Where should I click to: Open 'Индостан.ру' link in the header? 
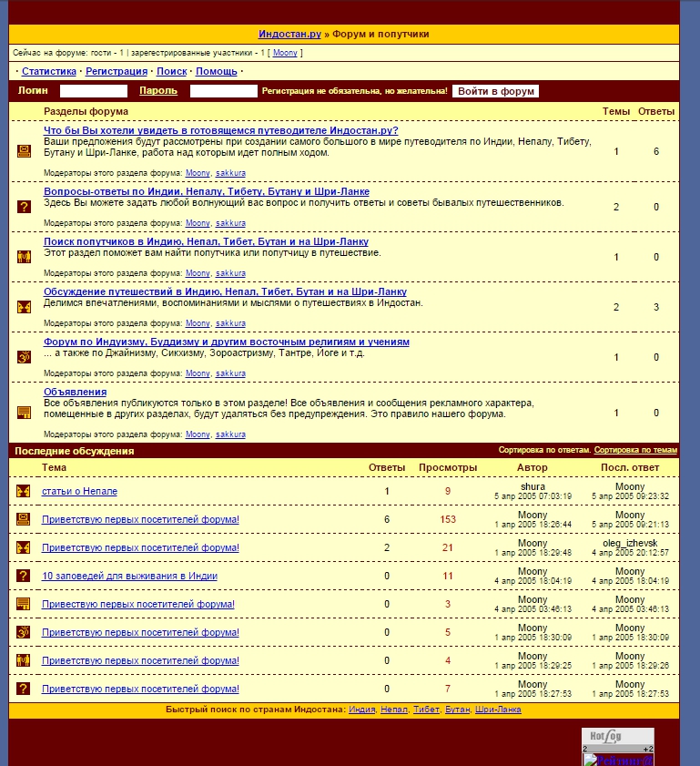pos(289,34)
